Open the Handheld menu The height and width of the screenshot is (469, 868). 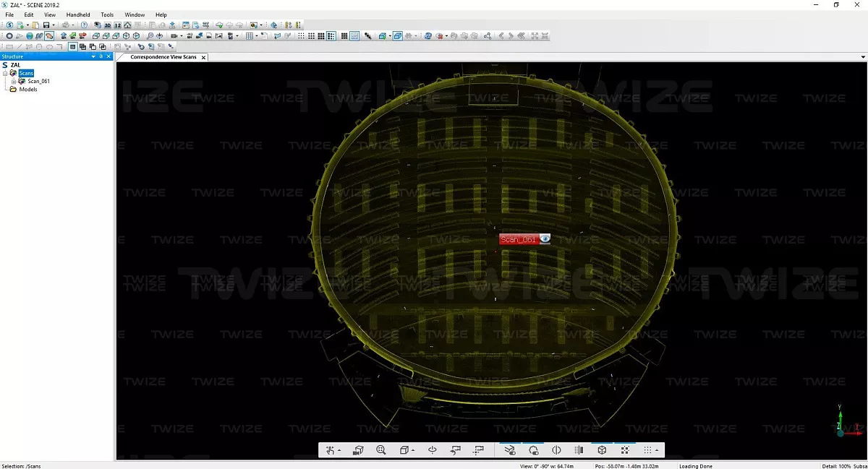point(77,14)
